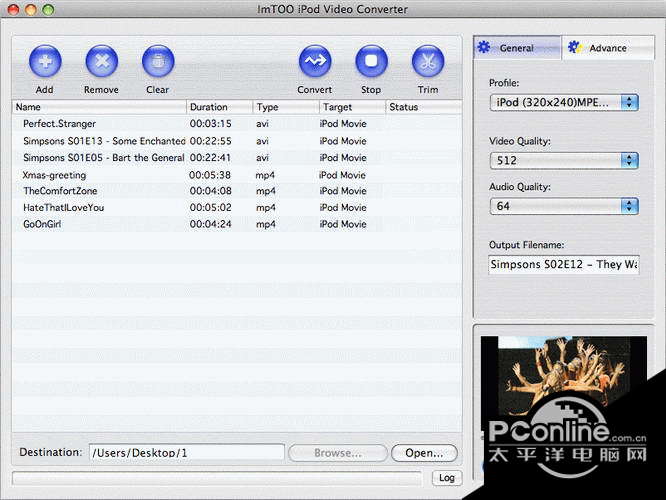Image resolution: width=666 pixels, height=500 pixels.
Task: Minimize the window with the yellow button
Action: 31,9
